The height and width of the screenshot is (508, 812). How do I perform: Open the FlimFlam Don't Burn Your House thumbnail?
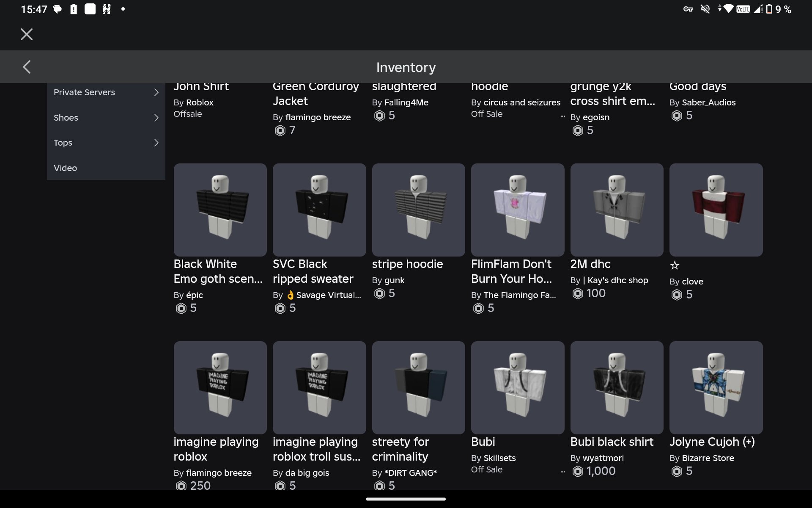tap(518, 210)
